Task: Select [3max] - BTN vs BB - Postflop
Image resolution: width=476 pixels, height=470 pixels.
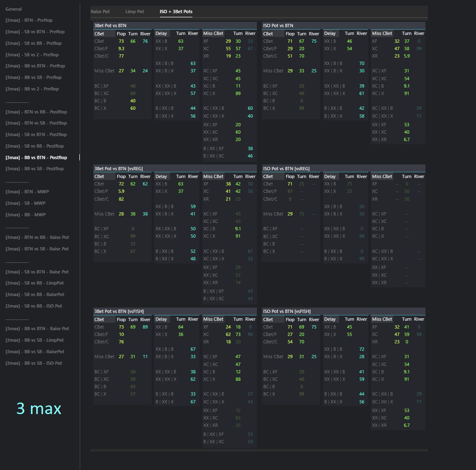Action: coord(36,112)
